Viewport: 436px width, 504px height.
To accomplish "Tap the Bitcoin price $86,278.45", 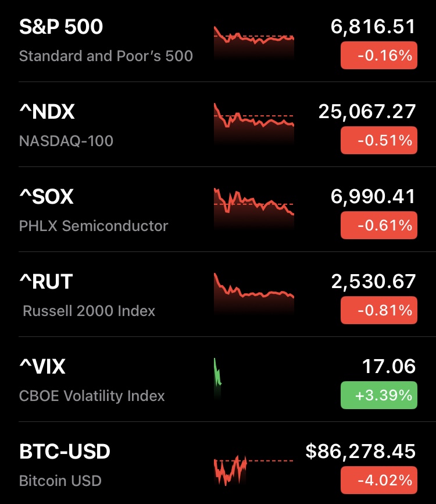I will tap(360, 451).
